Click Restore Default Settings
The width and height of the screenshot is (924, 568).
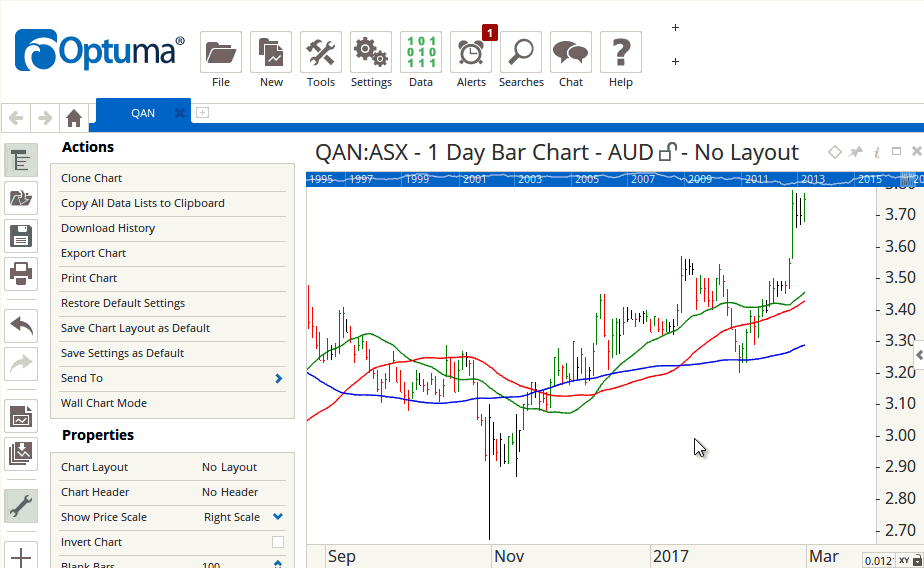pos(172,303)
